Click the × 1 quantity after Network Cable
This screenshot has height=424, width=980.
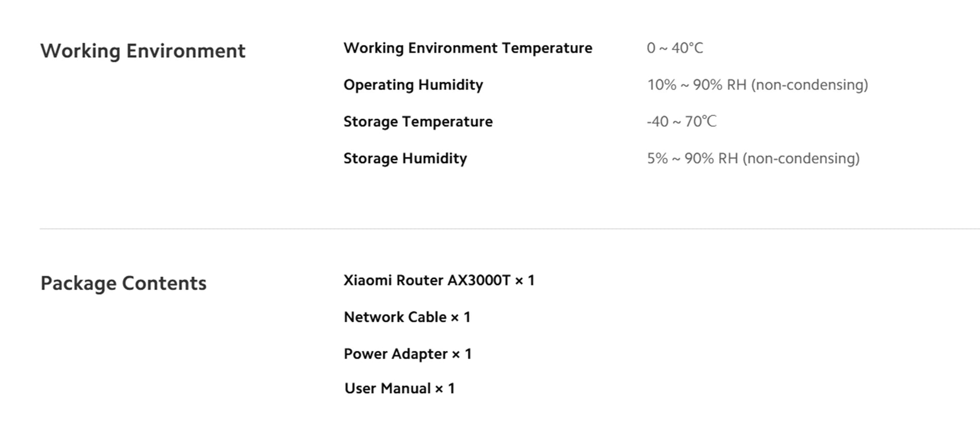[x=460, y=317]
